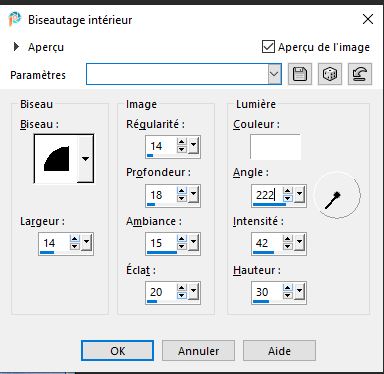
Task: Click the Annuler button
Action: click(198, 351)
